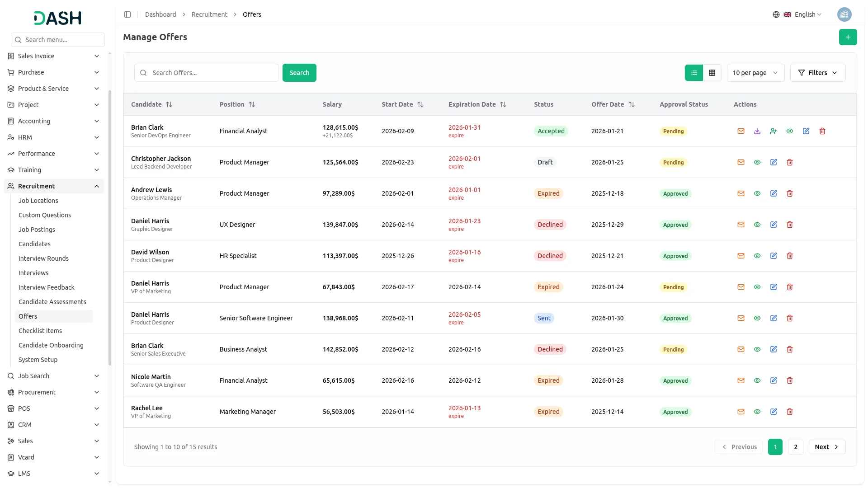The image size is (868, 488).
Task: Open Job Postings in sidebar
Action: [37, 230]
